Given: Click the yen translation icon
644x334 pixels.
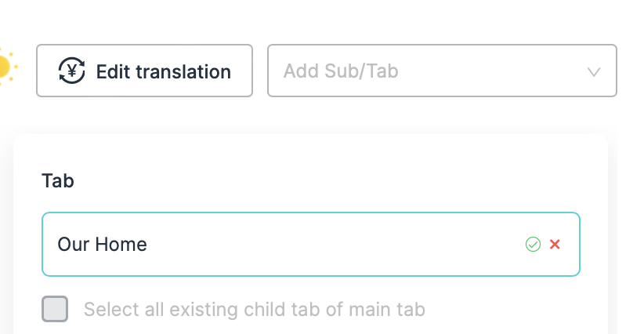Looking at the screenshot, I should 72,71.
